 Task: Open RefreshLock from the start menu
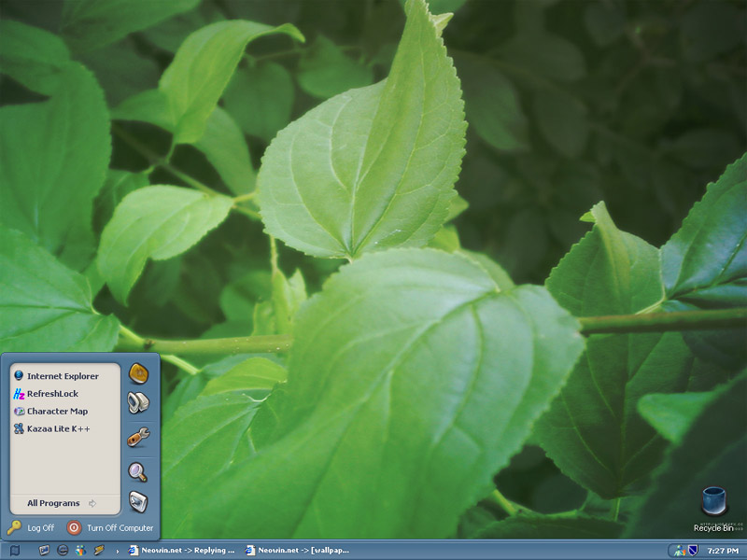[46, 393]
